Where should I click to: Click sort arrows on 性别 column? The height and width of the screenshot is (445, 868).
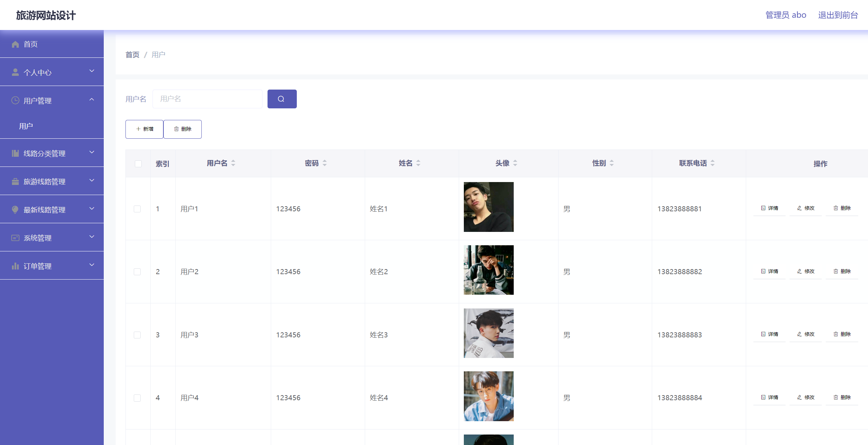612,163
